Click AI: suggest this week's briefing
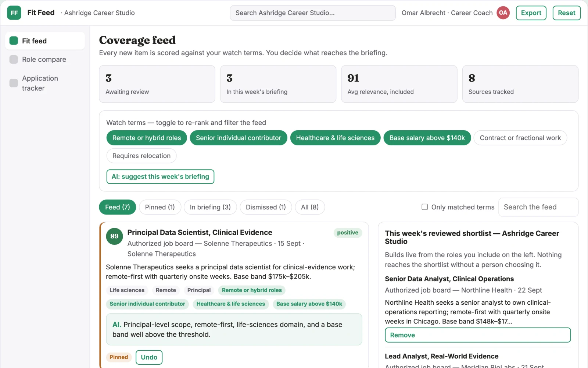 (160, 177)
